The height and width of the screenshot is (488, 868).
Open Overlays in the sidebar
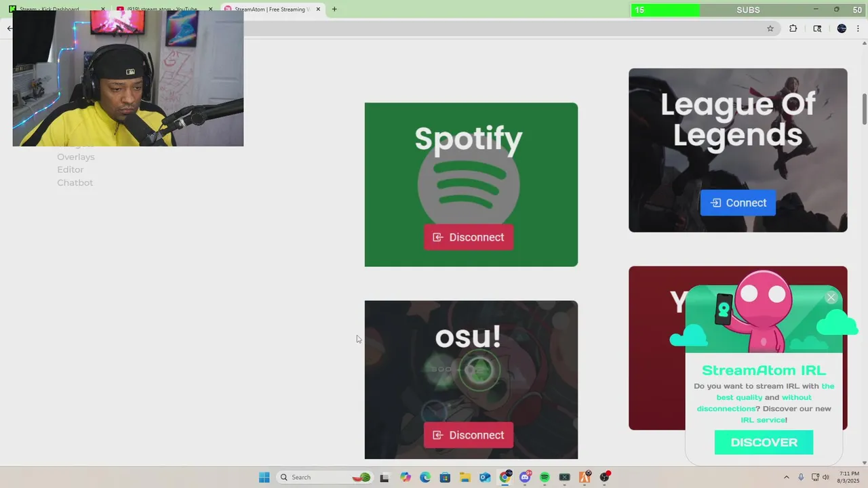point(76,157)
